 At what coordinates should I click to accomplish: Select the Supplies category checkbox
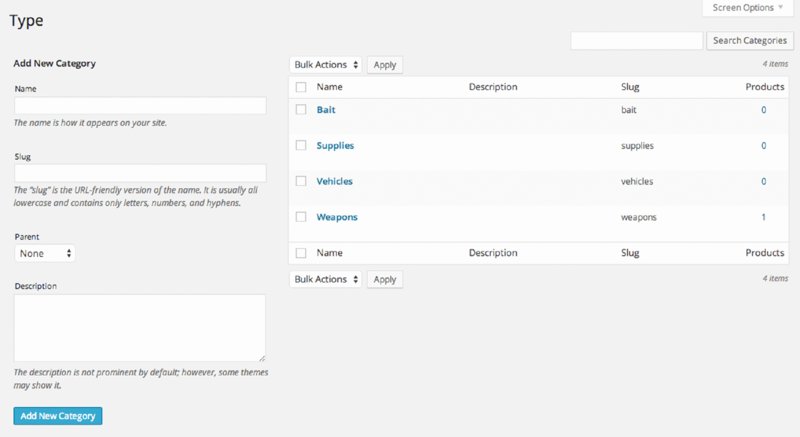point(301,146)
